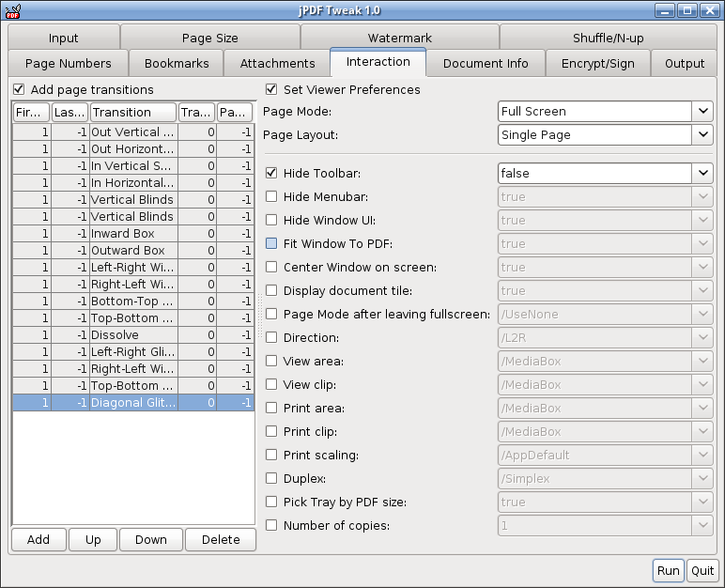Select the Out Vertical ... transition row
The height and width of the screenshot is (588, 725).
tap(133, 132)
